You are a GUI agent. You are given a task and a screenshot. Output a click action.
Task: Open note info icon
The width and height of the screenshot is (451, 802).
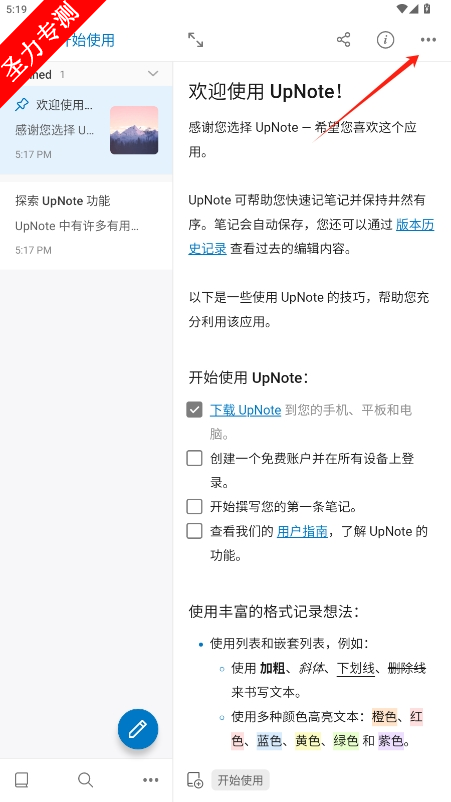tap(386, 40)
